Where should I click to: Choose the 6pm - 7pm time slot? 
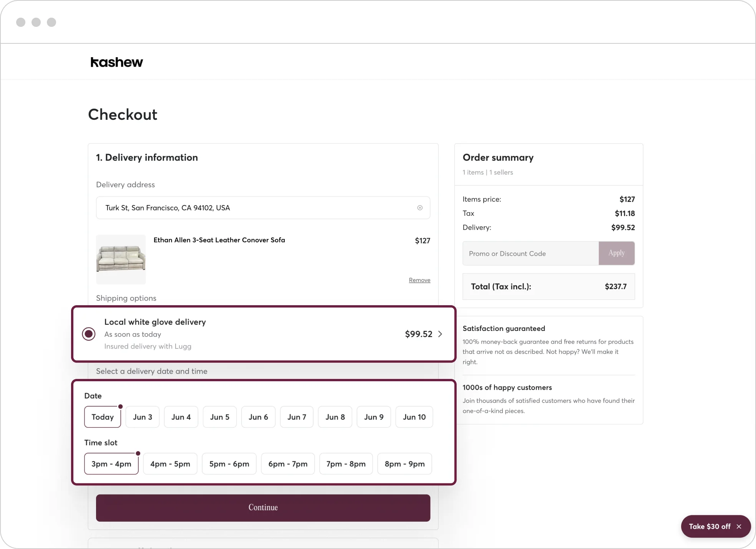[x=288, y=464]
